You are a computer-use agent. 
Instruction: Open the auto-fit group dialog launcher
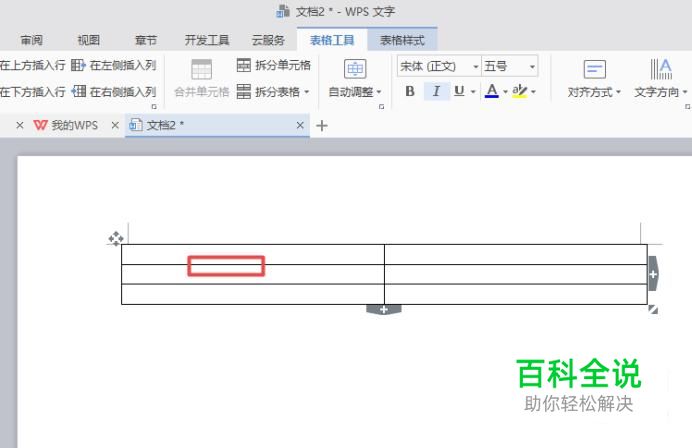(381, 106)
